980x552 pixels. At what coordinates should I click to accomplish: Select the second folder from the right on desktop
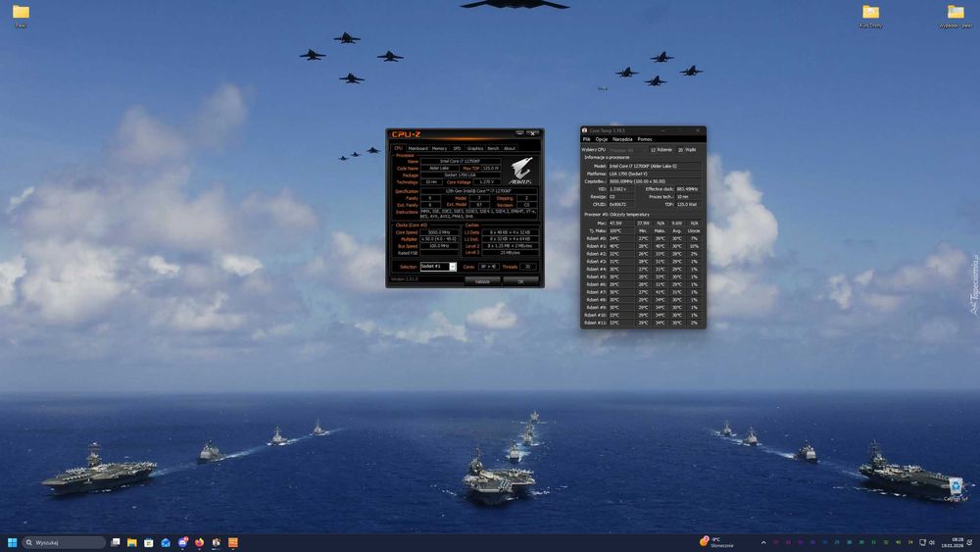(870, 12)
